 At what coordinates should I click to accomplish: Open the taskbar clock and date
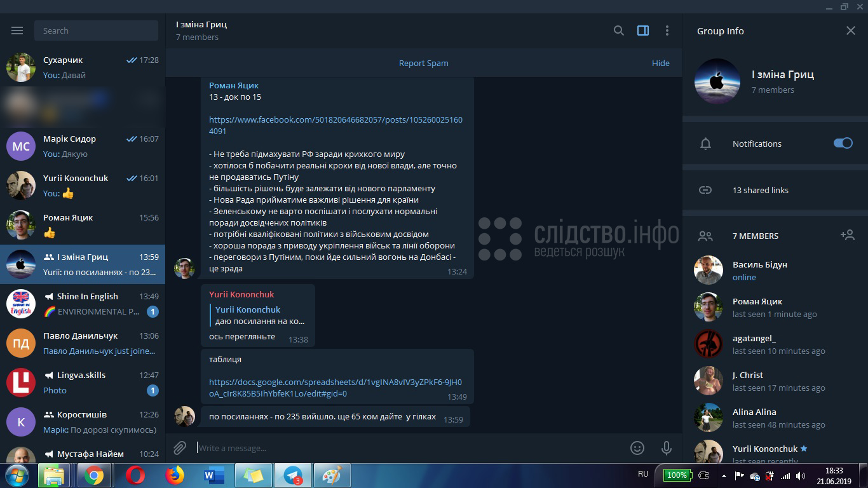[x=834, y=476]
